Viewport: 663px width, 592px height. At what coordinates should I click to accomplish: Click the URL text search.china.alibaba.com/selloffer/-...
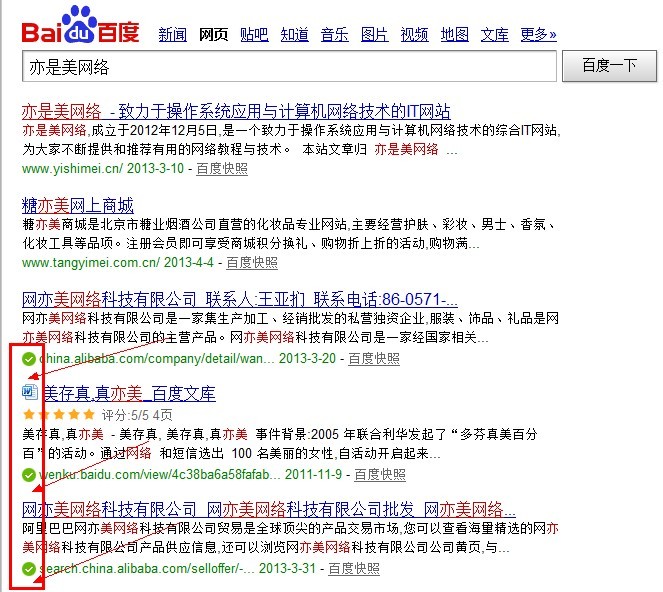coord(146,569)
